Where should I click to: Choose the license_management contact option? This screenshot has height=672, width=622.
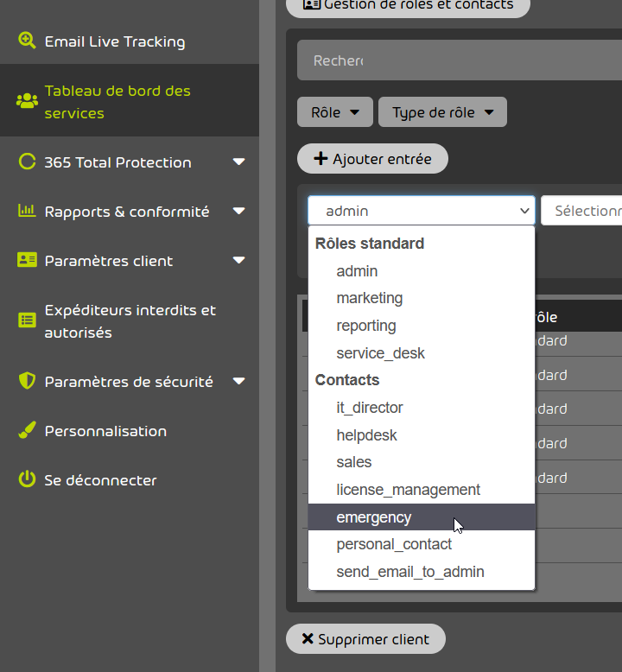[x=422, y=490]
